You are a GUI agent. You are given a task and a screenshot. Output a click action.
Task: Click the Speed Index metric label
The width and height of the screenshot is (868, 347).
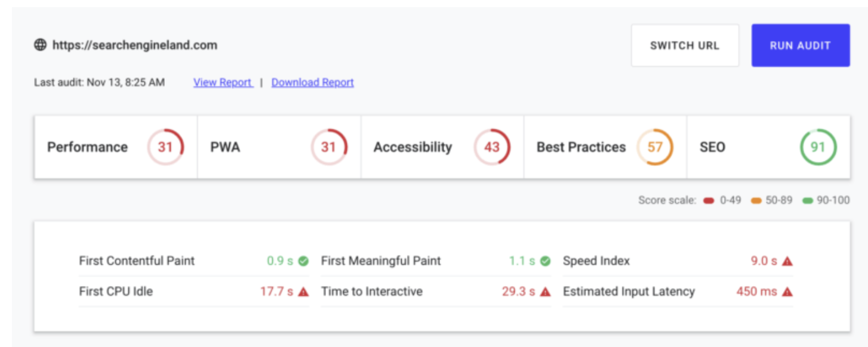pyautogui.click(x=596, y=261)
